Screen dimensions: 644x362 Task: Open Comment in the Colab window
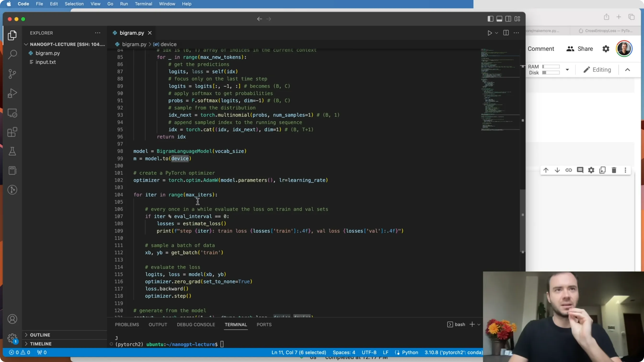click(541, 49)
